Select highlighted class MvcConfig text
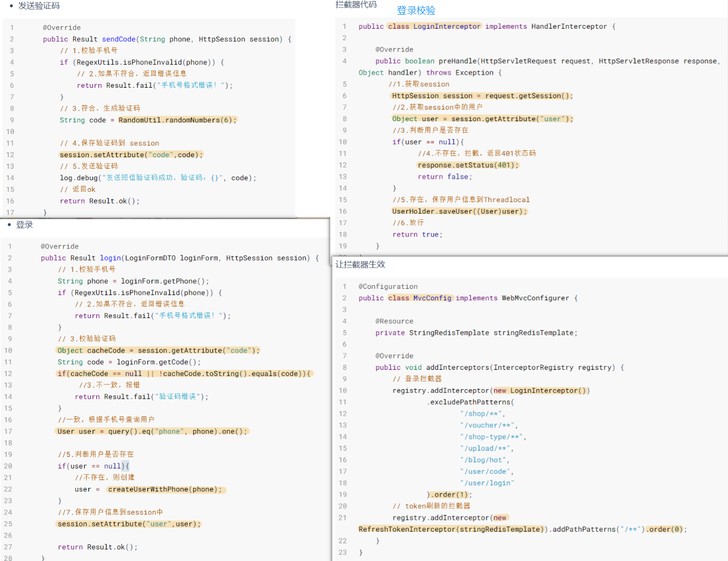Screen dimensions: 728x561 click(x=420, y=298)
